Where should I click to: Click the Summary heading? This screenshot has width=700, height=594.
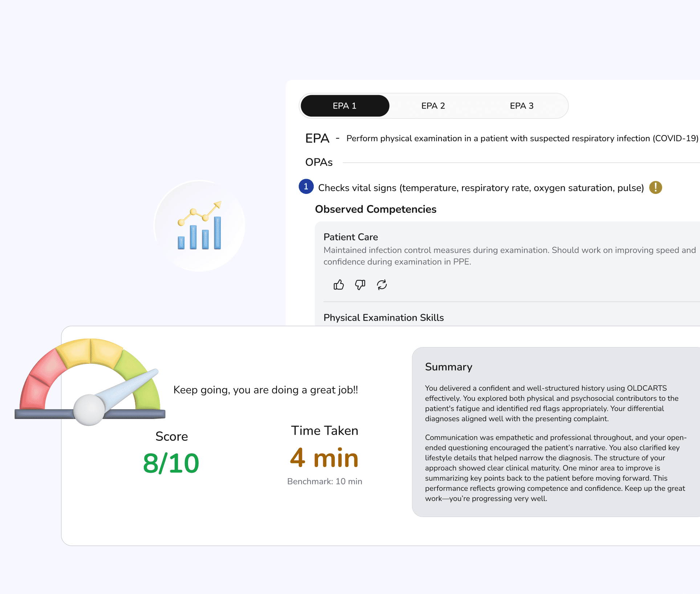pyautogui.click(x=448, y=367)
